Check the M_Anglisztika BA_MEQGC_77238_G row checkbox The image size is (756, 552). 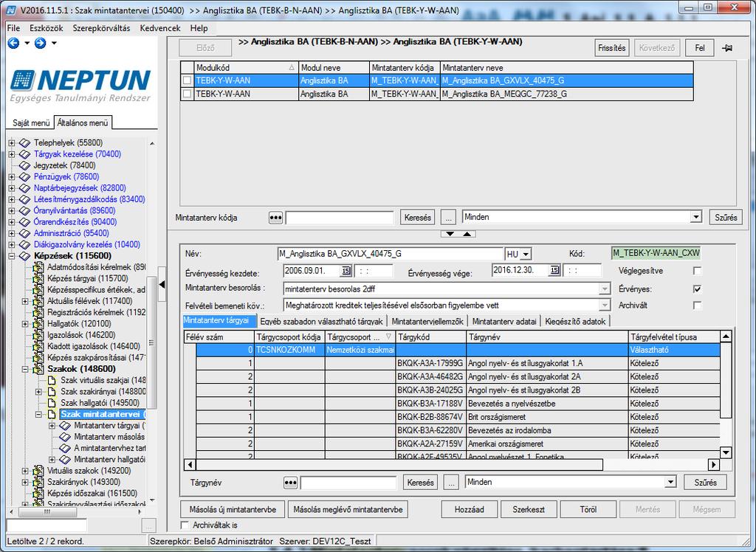[187, 94]
